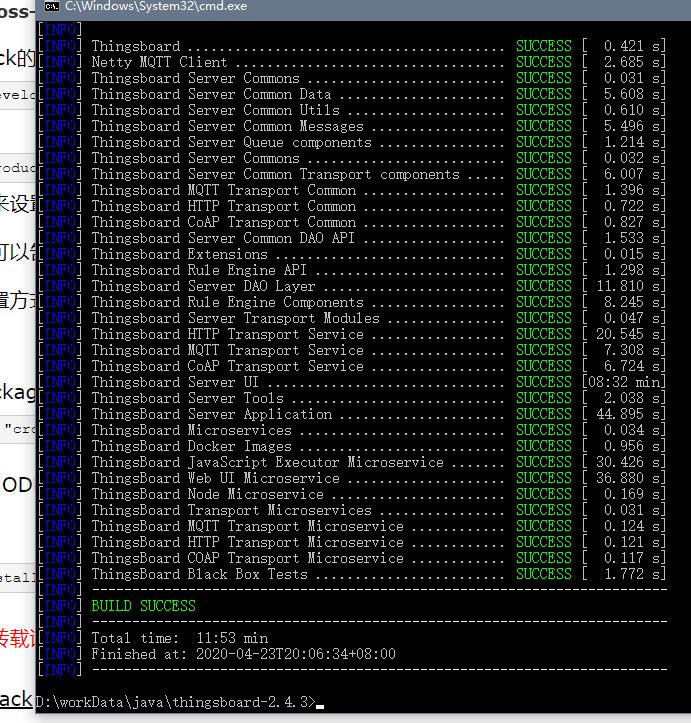Select 'Thingsboard Server DAO Layer' line
Image resolution: width=691 pixels, height=723 pixels.
pyautogui.click(x=352, y=286)
